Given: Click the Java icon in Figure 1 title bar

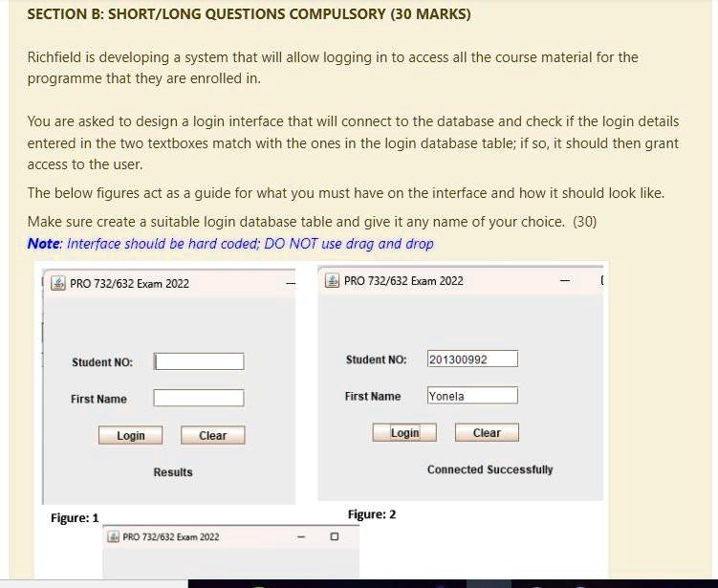Looking at the screenshot, I should click(x=58, y=283).
